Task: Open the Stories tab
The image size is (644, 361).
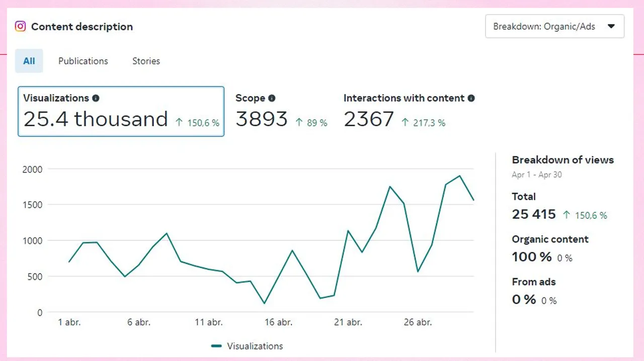Action: [146, 61]
